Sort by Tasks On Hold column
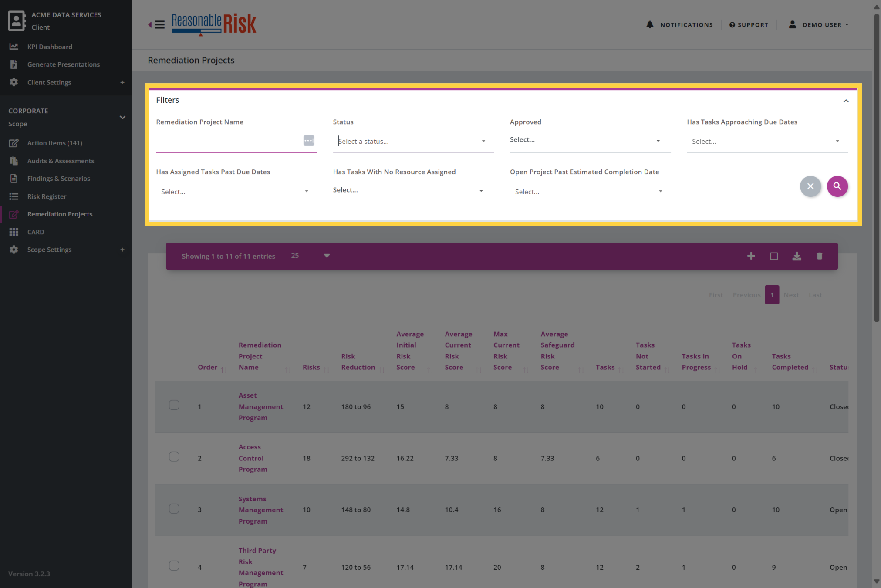 click(746, 356)
